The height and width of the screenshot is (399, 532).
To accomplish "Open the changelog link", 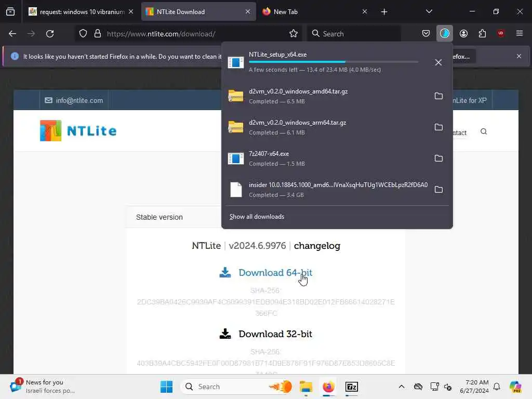I will 317,246.
